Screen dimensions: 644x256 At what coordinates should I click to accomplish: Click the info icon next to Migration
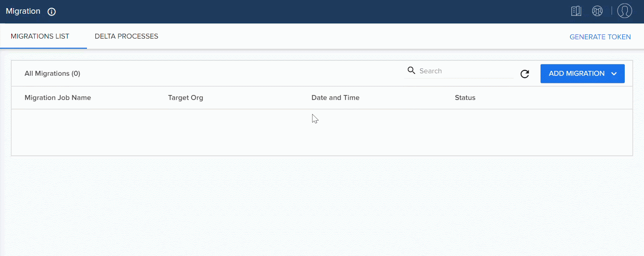point(52,12)
